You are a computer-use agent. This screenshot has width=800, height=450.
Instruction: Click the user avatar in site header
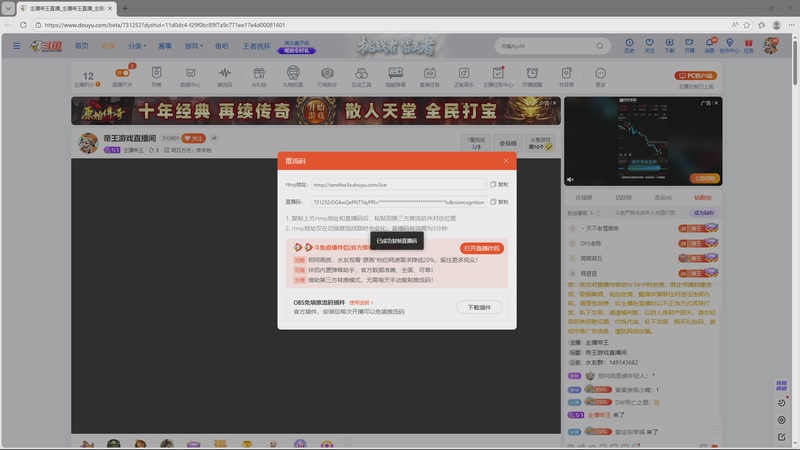point(771,45)
